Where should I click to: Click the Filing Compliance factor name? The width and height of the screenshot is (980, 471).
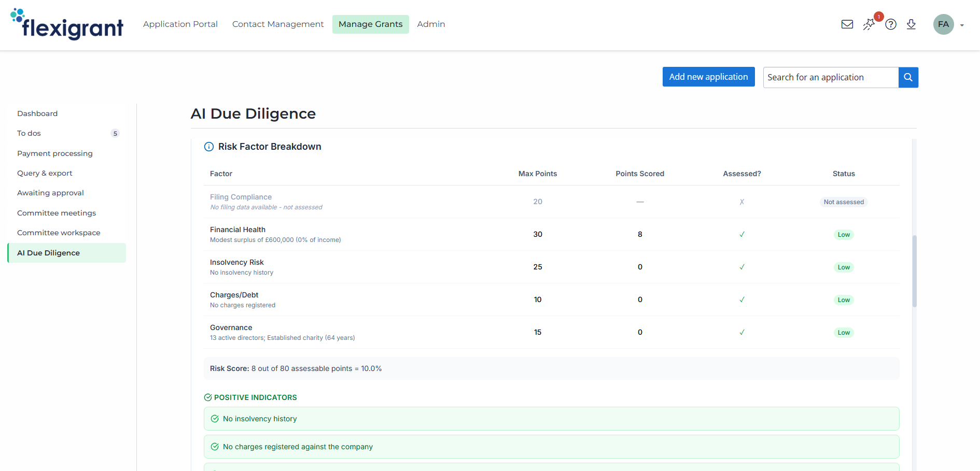241,197
